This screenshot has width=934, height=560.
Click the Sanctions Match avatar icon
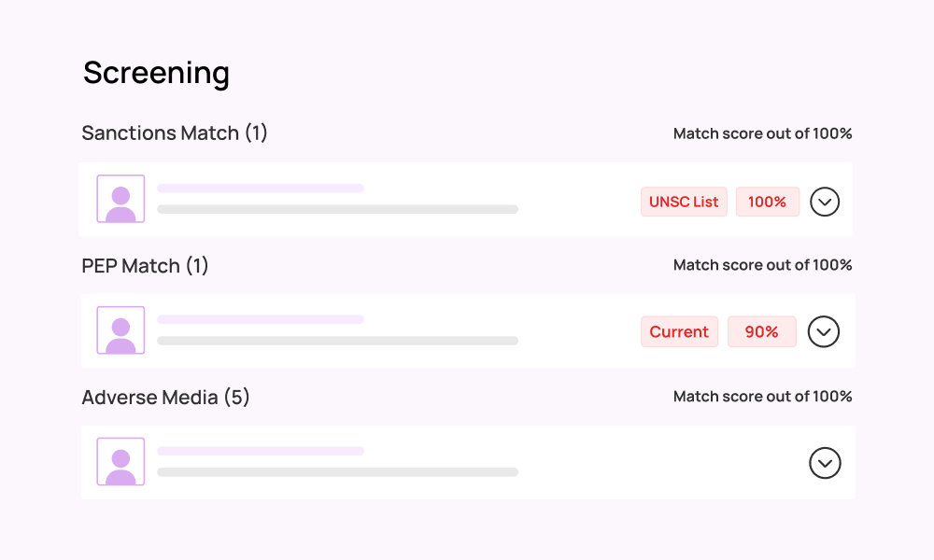120,199
